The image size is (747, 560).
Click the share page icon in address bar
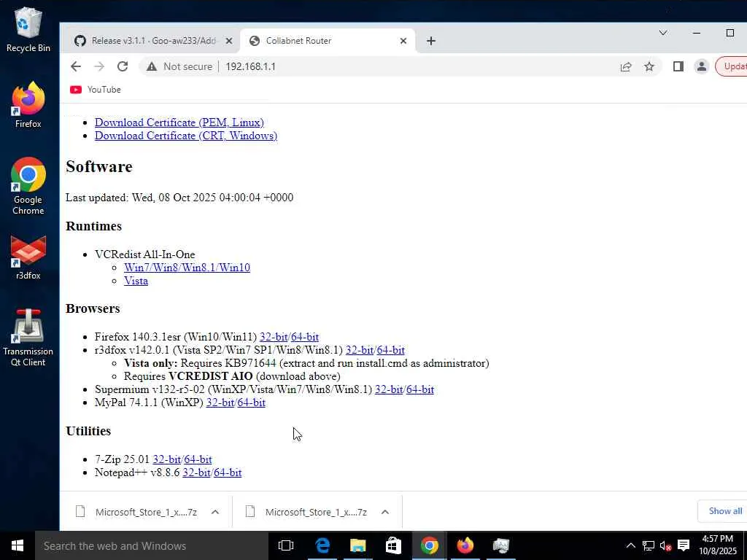(626, 66)
